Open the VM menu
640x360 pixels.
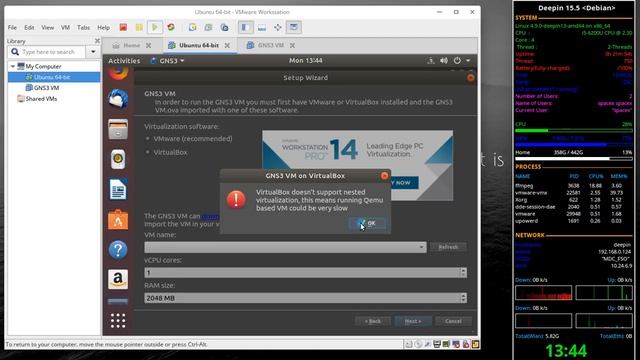click(65, 27)
